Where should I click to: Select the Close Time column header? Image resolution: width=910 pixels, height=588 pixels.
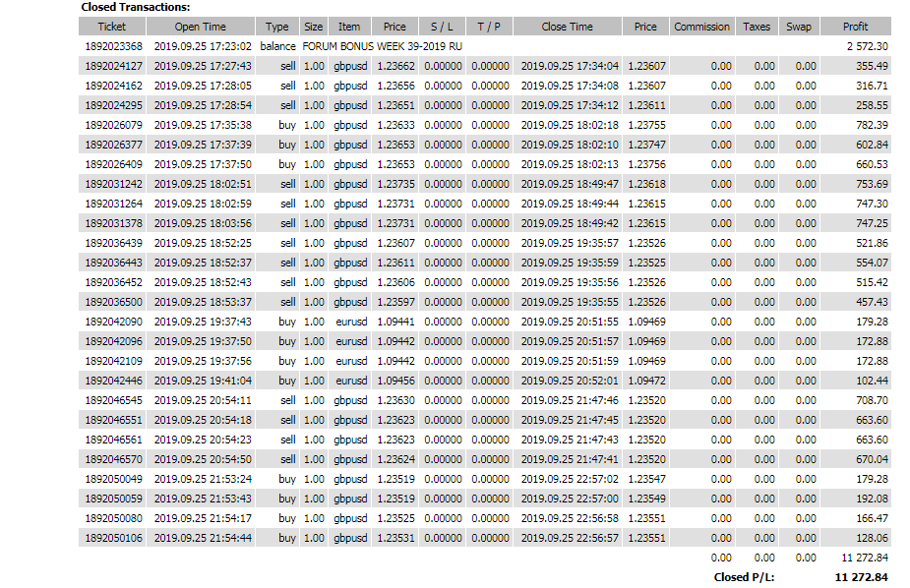point(568,27)
